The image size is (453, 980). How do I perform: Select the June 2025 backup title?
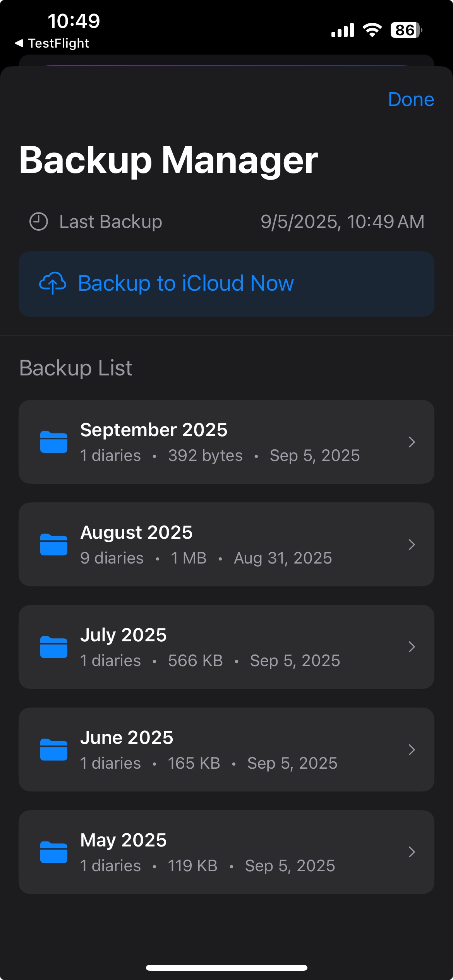[x=127, y=738]
